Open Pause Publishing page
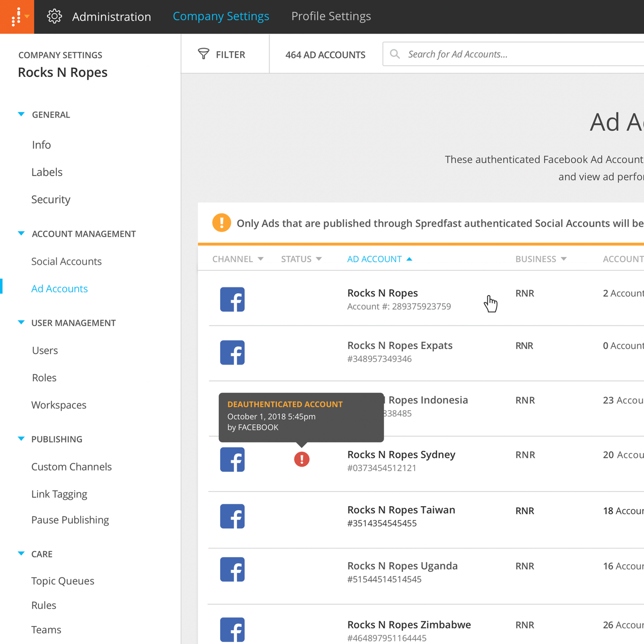 (70, 520)
